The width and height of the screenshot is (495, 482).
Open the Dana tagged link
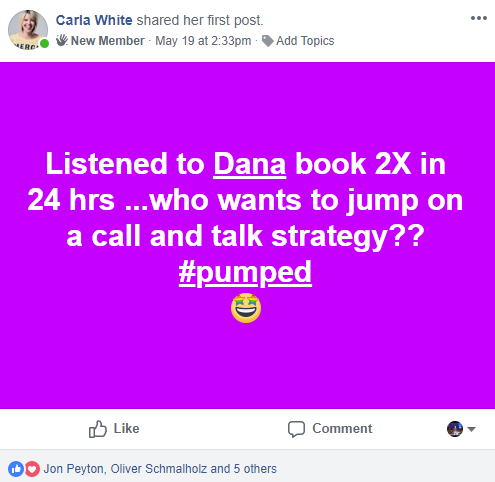tap(250, 164)
